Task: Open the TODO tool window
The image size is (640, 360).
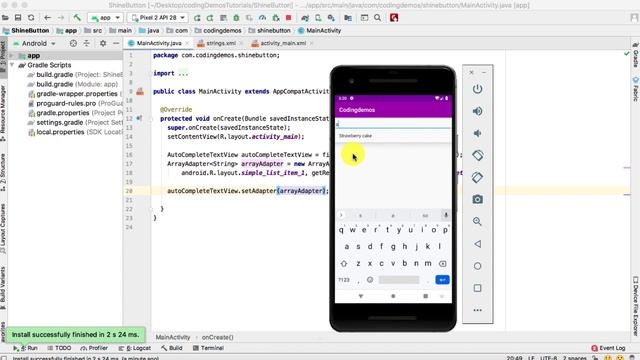Action: pyautogui.click(x=59, y=348)
